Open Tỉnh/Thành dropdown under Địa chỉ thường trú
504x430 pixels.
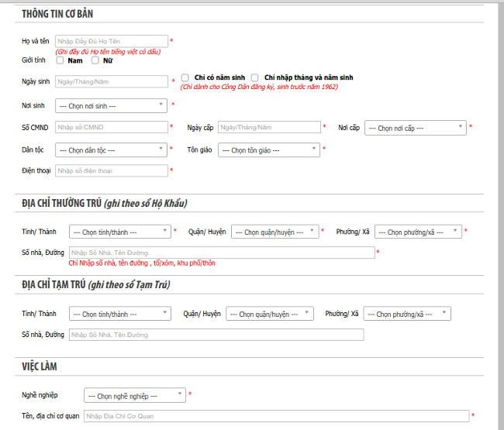coord(120,232)
